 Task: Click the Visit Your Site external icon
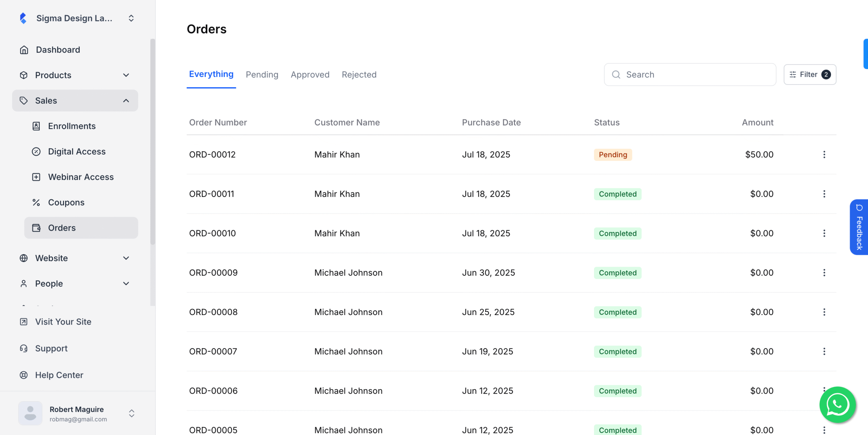(x=24, y=322)
